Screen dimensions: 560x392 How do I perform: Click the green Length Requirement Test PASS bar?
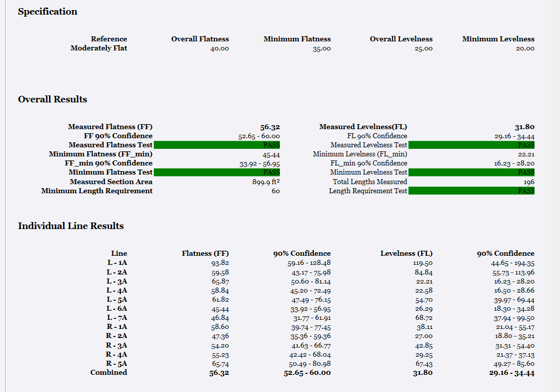[x=471, y=191]
